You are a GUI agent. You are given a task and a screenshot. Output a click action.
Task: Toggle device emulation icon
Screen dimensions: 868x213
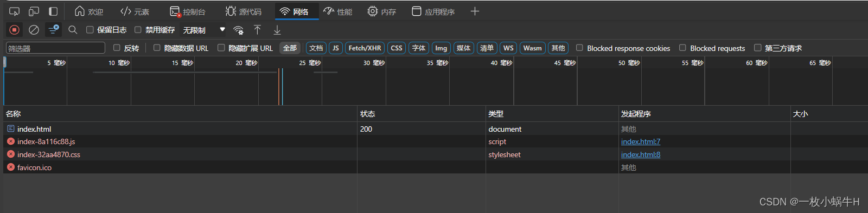tap(34, 11)
